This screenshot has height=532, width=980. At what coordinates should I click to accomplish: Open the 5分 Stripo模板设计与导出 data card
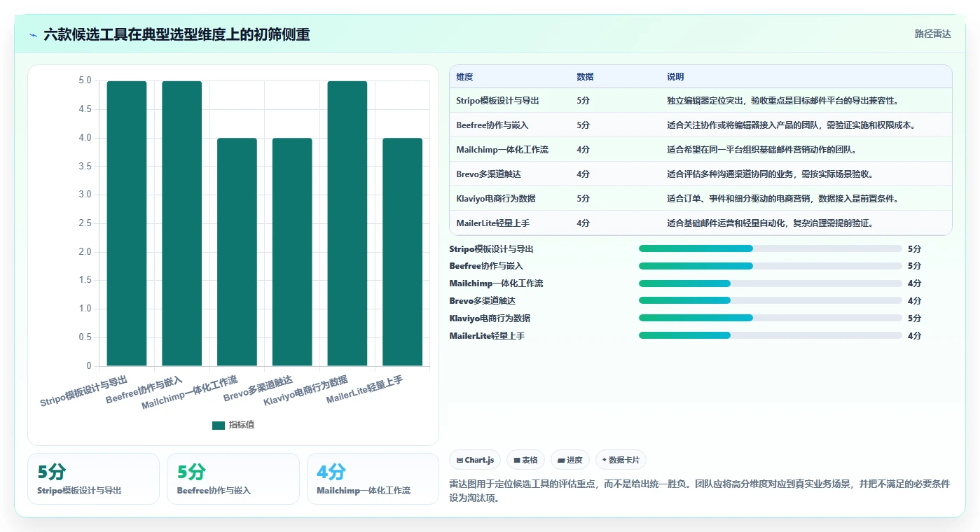93,479
